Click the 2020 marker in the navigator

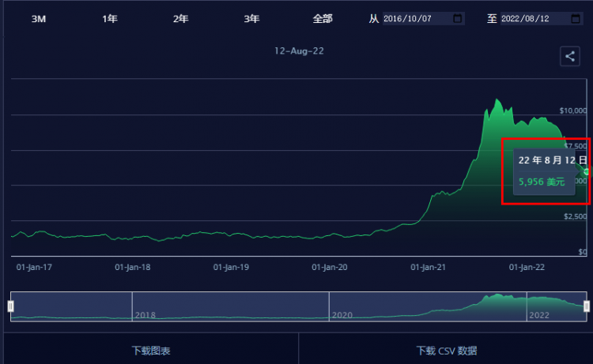point(342,314)
